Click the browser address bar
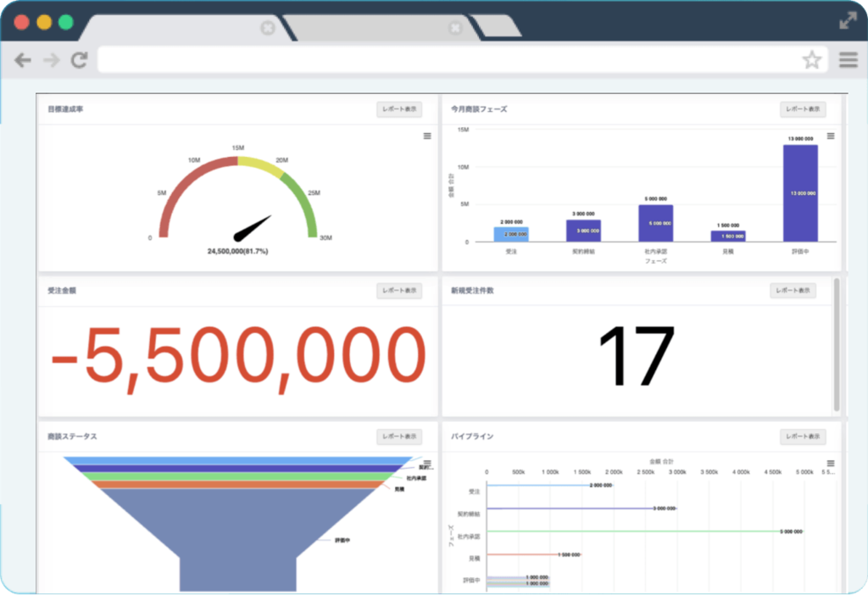 (x=449, y=60)
